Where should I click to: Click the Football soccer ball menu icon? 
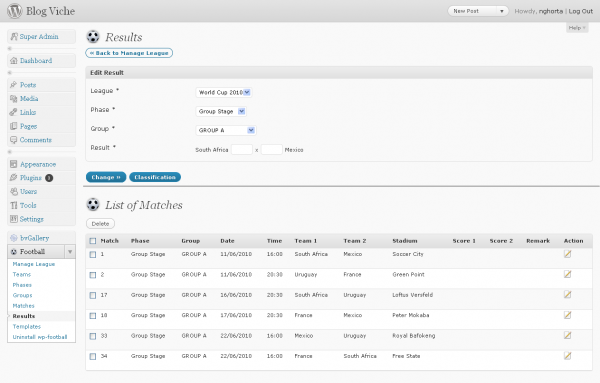coord(14,251)
